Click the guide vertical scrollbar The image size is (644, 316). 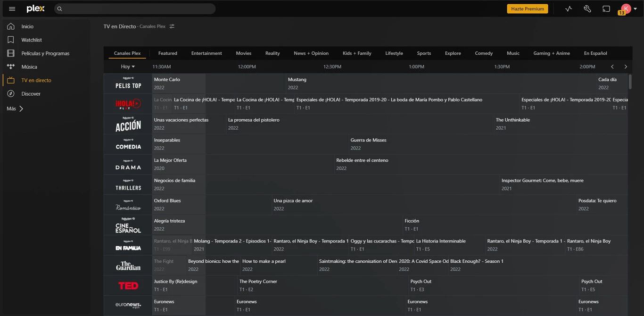(x=630, y=82)
